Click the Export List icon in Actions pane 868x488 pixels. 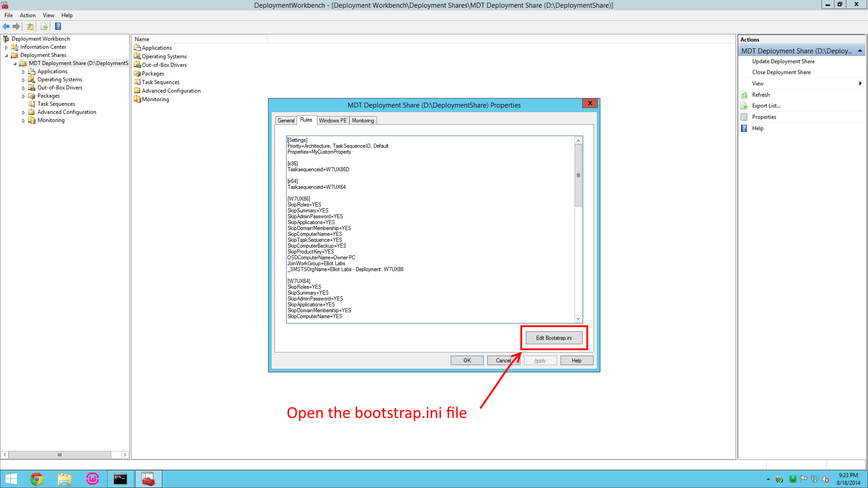tap(745, 106)
